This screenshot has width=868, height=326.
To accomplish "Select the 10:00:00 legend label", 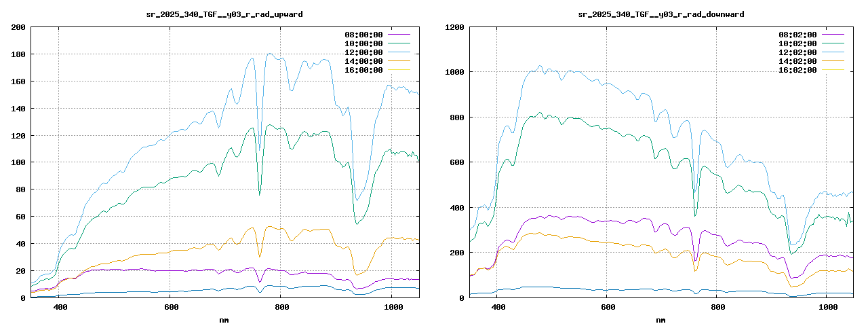I will coord(363,43).
